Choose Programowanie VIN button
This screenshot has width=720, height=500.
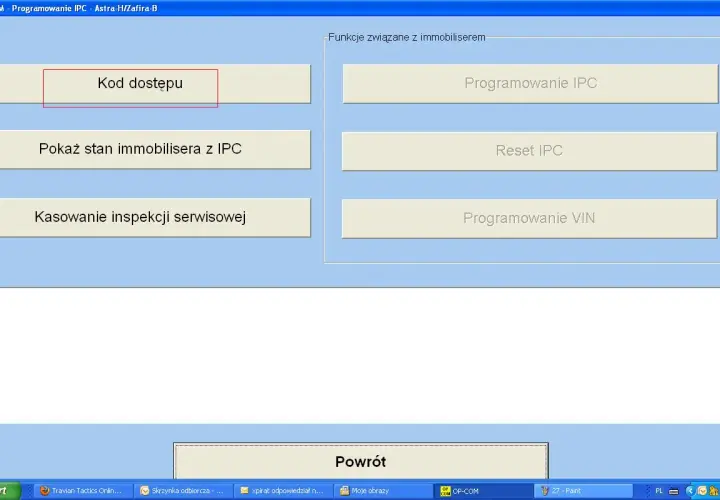click(529, 218)
